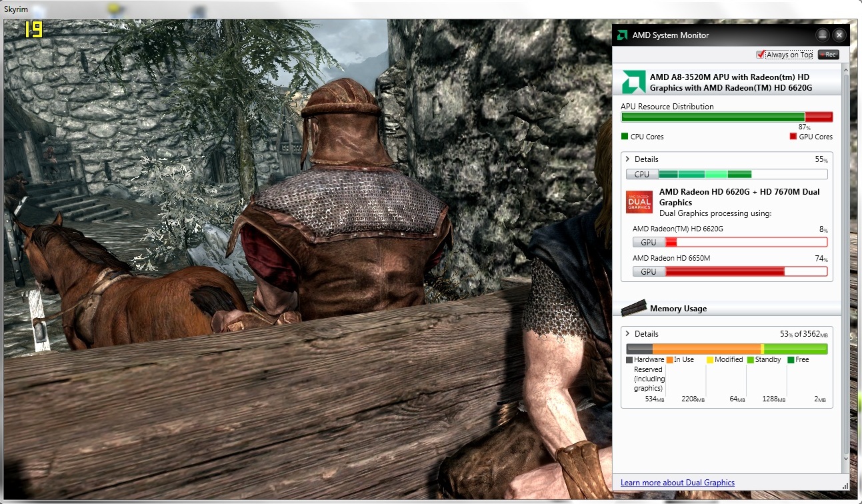Click the memory stick icon beside Memory Usage

(634, 308)
